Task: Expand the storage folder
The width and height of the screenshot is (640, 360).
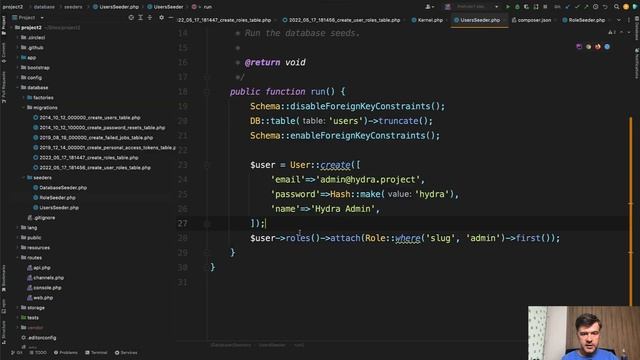Action: click(18, 307)
